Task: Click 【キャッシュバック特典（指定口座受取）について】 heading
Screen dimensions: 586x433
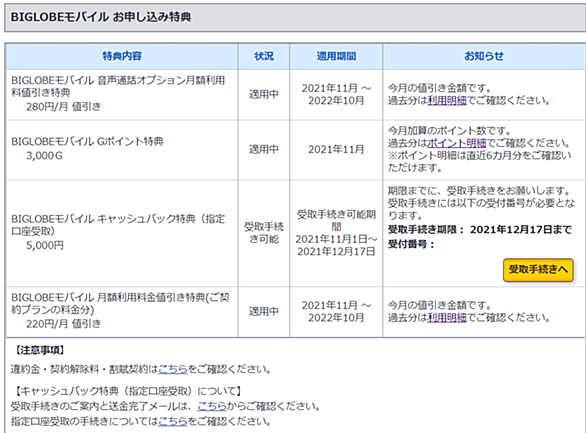Action: 127,391
